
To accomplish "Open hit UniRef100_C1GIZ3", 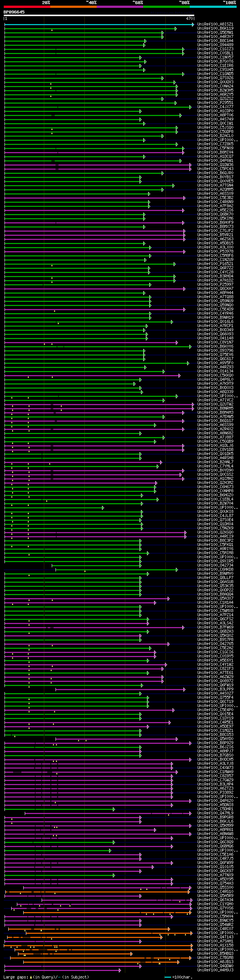I will [x=215, y=49].
